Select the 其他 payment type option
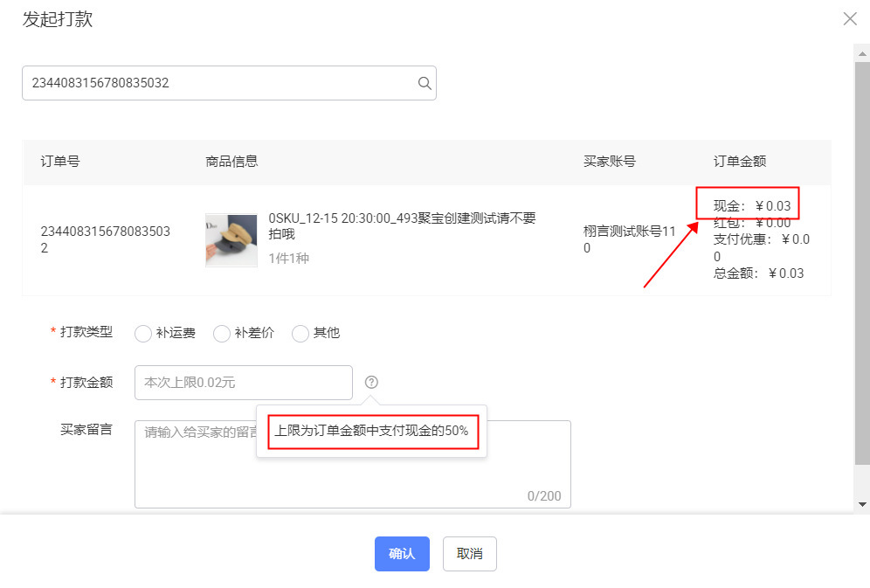Screen dimensions: 870x588 [300, 333]
